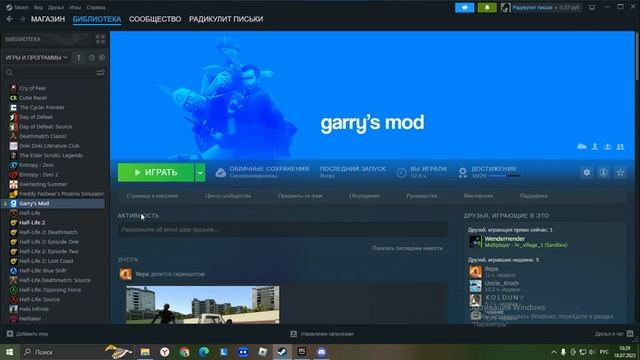Switch to the МАГАЗИН tab
This screenshot has height=360, width=640.
pyautogui.click(x=48, y=19)
